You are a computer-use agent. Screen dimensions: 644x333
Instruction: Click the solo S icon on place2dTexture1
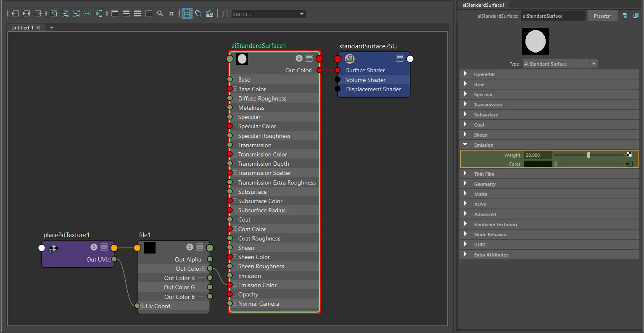pos(94,247)
